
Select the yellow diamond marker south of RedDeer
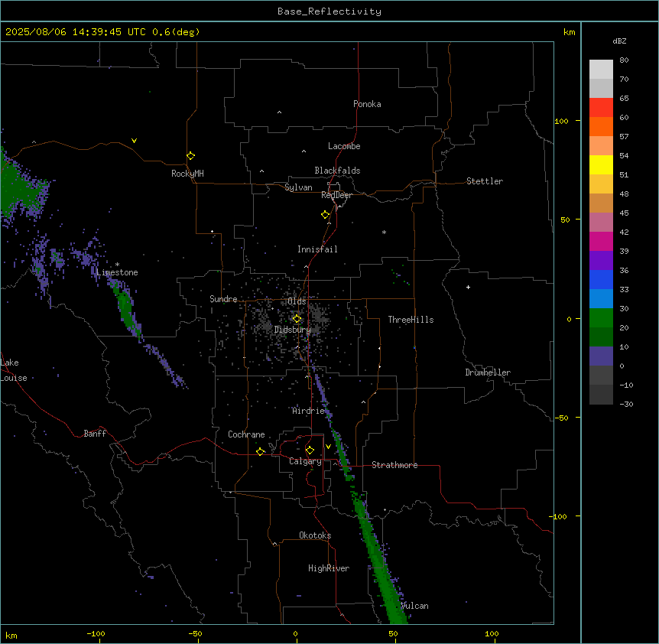326,215
